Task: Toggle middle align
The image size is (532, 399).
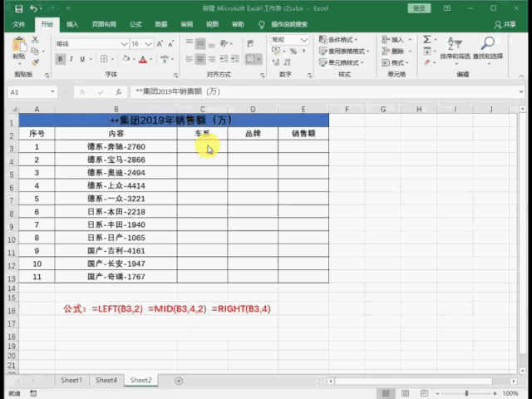Action: tap(200, 43)
